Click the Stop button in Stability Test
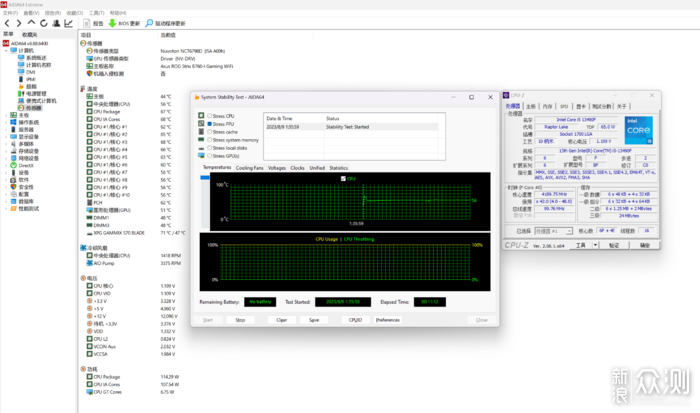 pos(240,320)
